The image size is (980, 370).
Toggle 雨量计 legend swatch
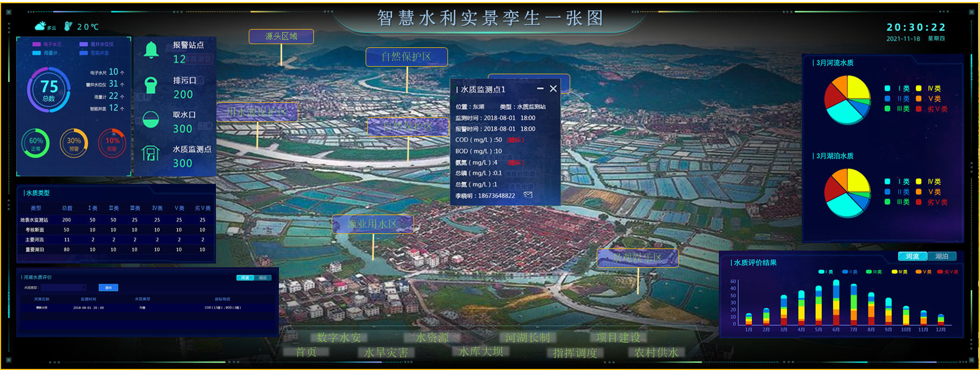pyautogui.click(x=37, y=53)
